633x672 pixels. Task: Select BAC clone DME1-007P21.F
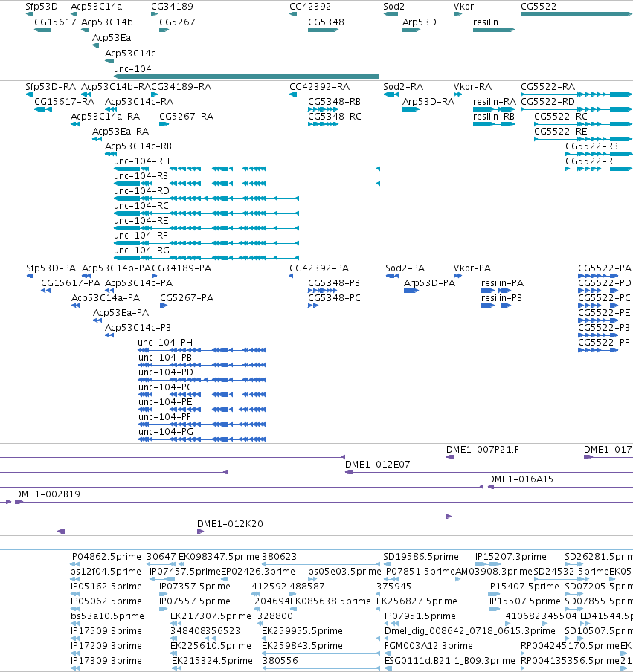pyautogui.click(x=450, y=457)
